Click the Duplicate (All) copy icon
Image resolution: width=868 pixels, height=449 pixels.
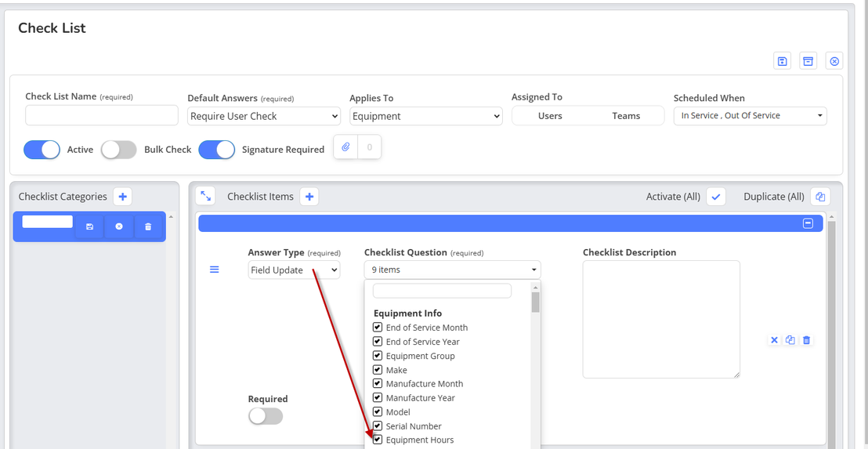(820, 197)
